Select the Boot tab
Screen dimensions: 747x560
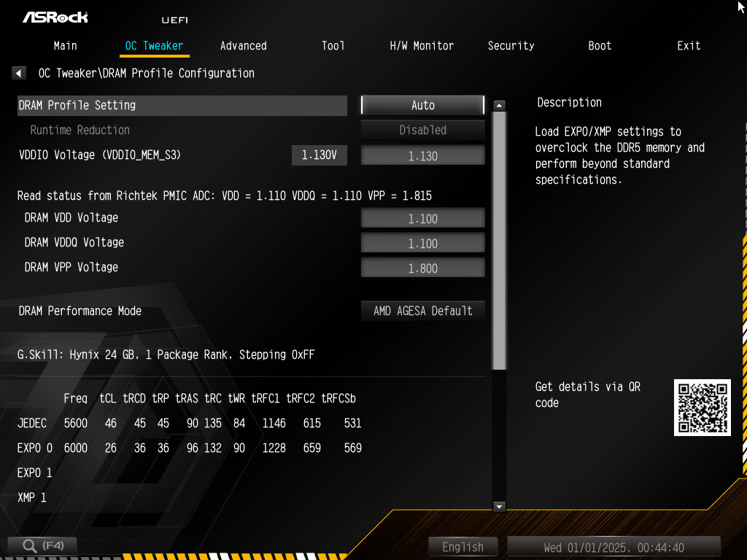(x=600, y=45)
